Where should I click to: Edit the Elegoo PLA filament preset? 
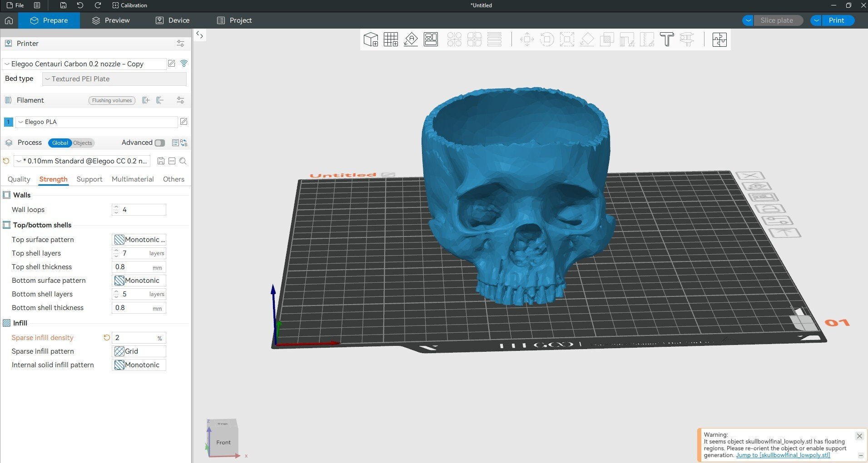pyautogui.click(x=184, y=122)
